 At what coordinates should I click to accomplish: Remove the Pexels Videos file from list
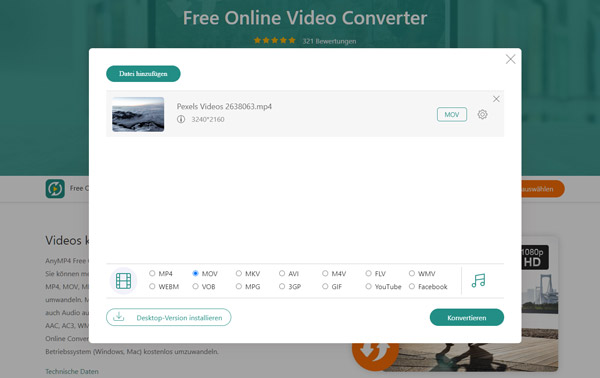(496, 99)
